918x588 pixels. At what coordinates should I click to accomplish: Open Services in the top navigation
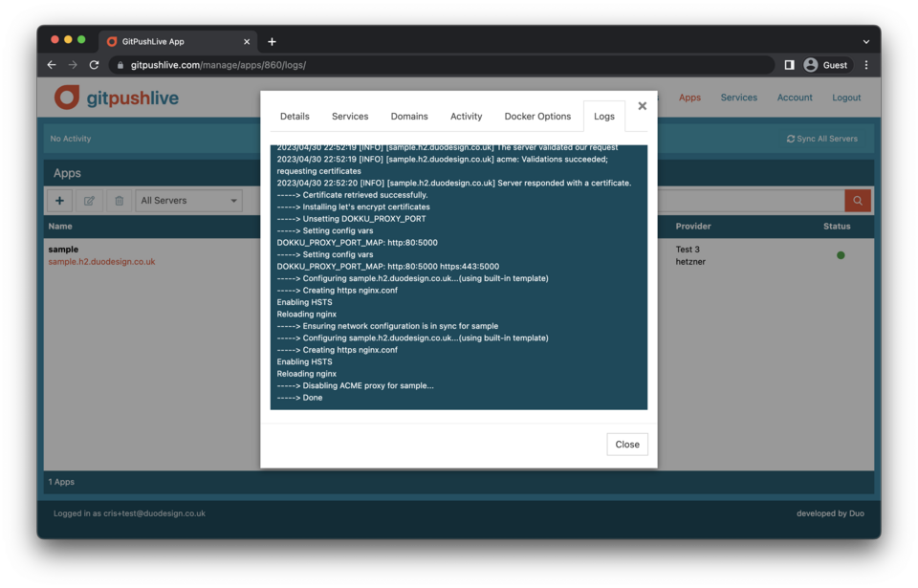pyautogui.click(x=739, y=98)
